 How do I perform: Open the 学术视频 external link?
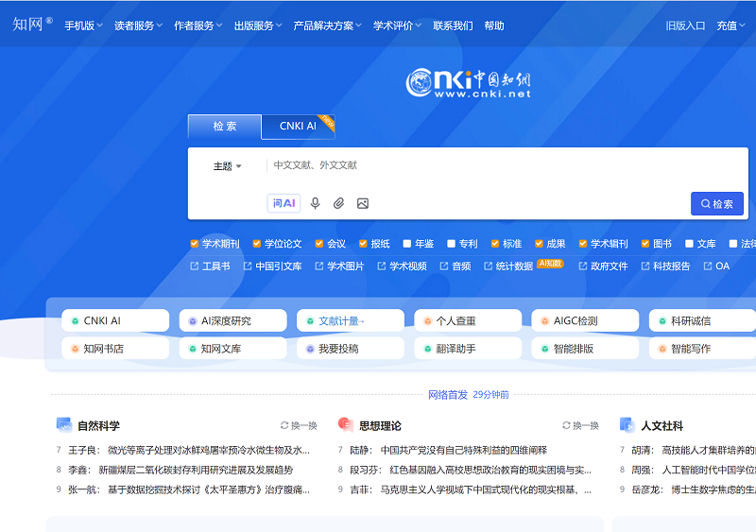point(403,266)
